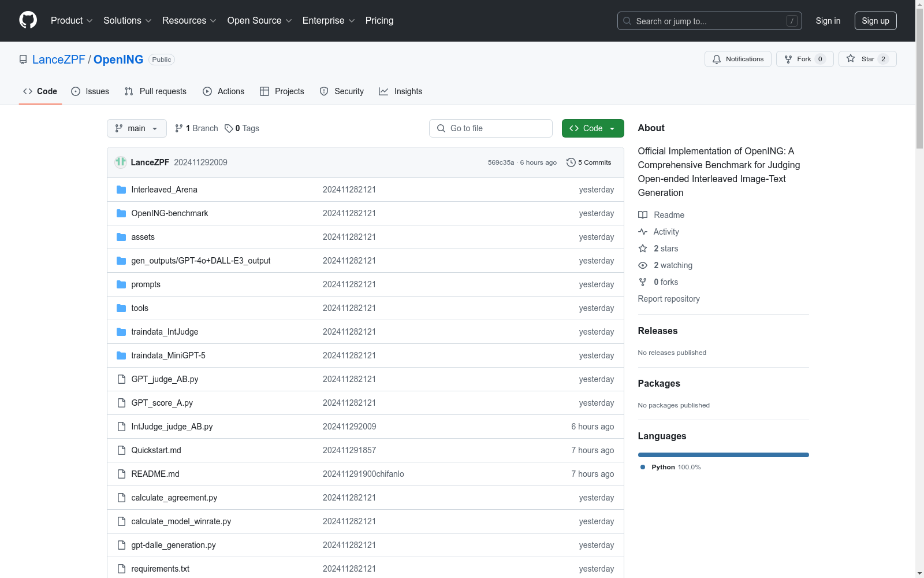
Task: Open the LanceZPF owner link
Action: [x=59, y=60]
